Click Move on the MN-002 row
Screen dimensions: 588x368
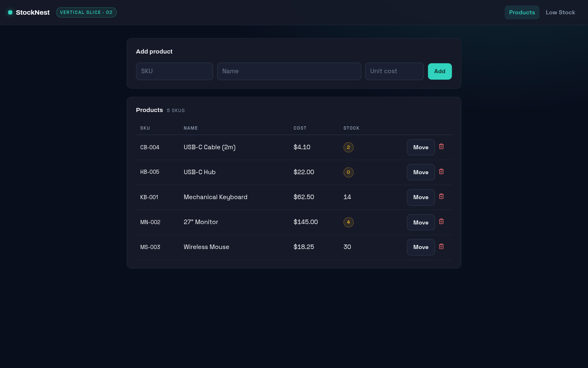[x=421, y=222]
